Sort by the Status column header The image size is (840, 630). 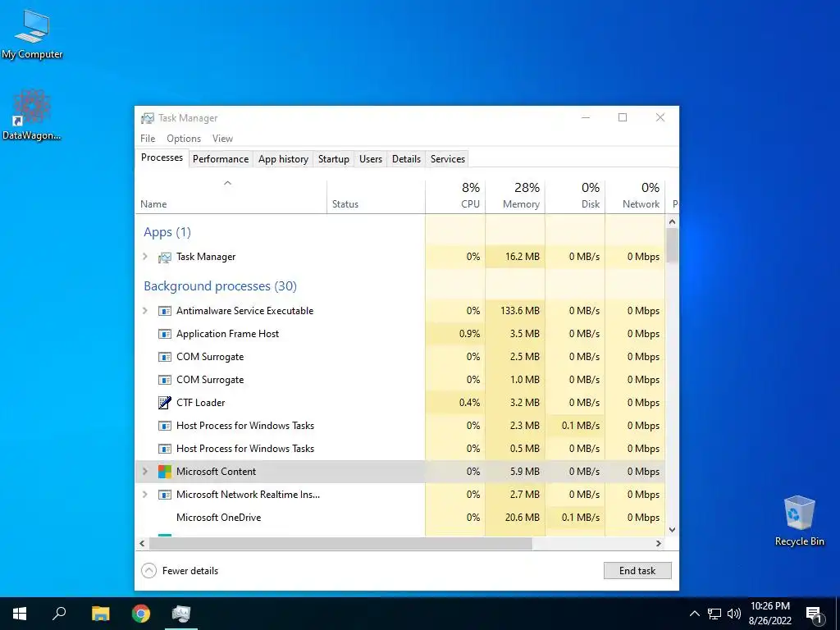(376, 196)
